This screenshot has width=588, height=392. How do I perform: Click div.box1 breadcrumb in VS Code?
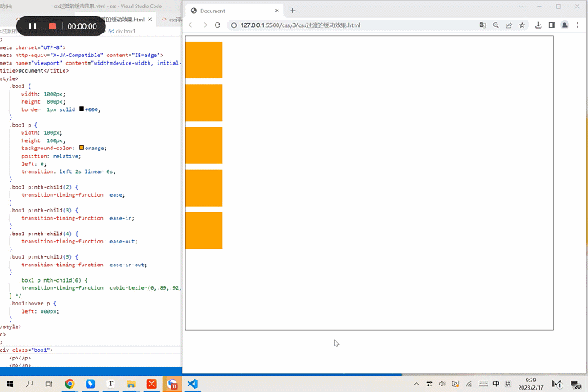(x=122, y=31)
